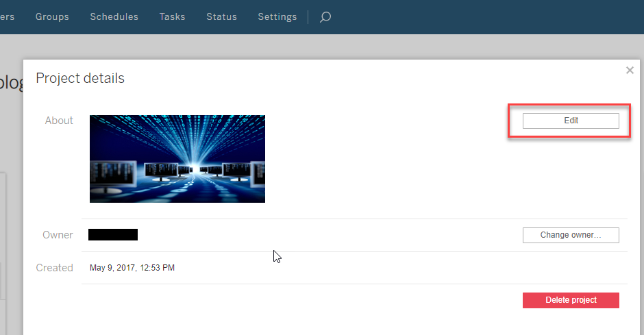Go to the Schedules page
The height and width of the screenshot is (335, 644).
(114, 16)
